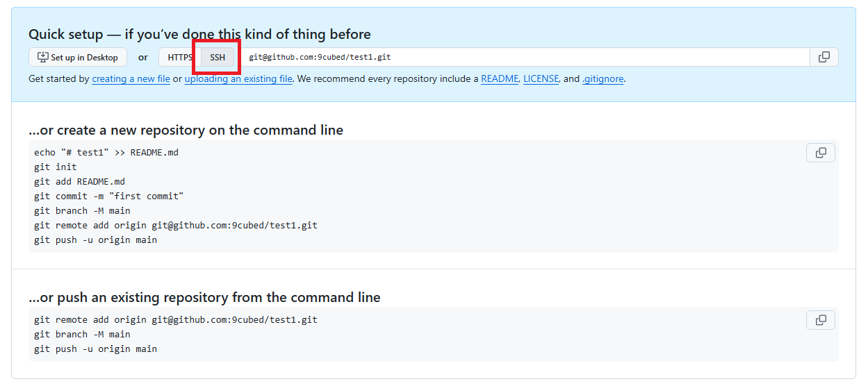Click Set up in Desktop button
The image size is (868, 386).
click(78, 57)
